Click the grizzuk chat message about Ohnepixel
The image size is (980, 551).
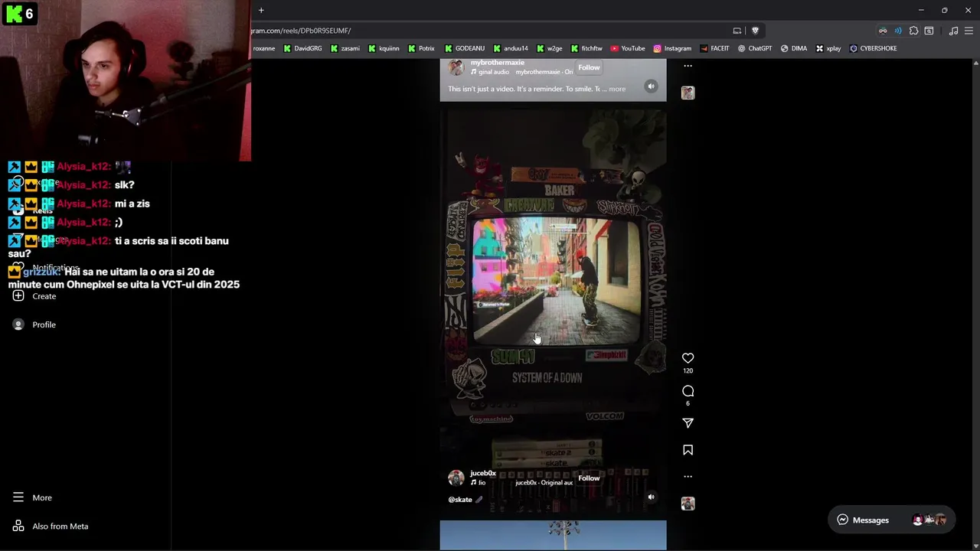[x=124, y=278]
